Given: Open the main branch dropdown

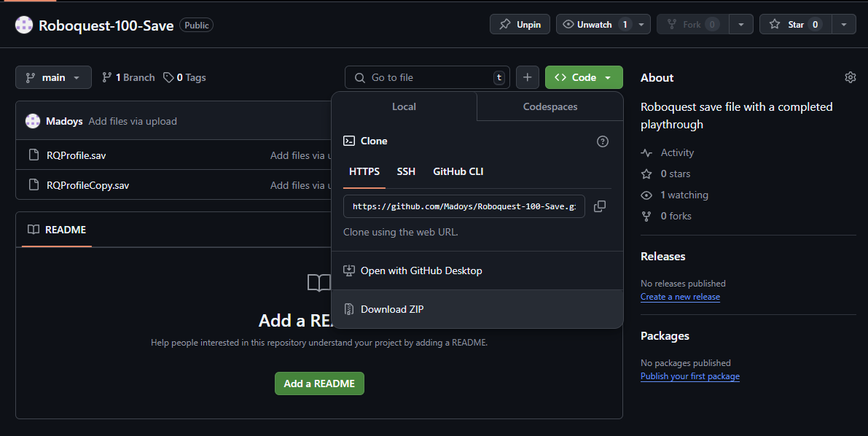Looking at the screenshot, I should click(x=53, y=77).
